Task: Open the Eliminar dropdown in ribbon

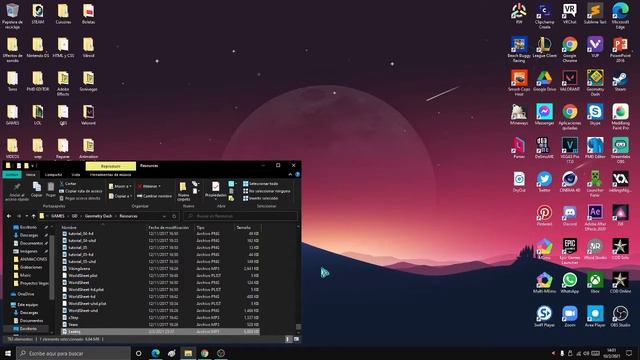Action: [x=149, y=186]
